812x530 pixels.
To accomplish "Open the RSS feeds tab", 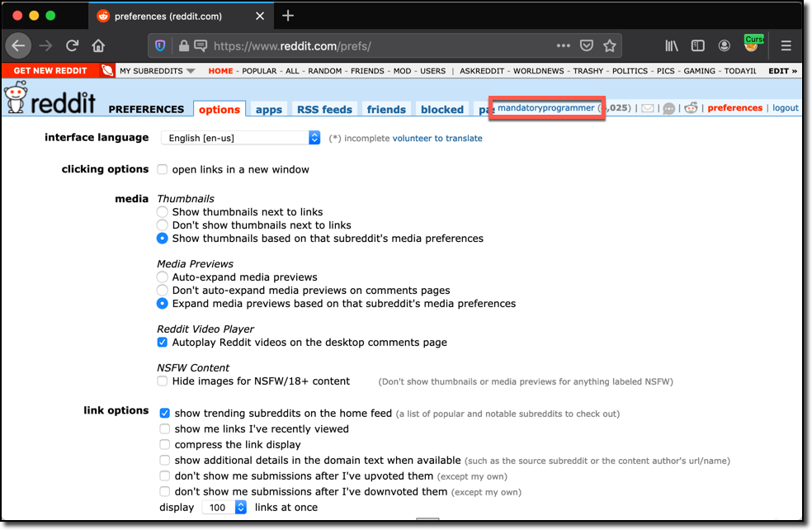I will [x=324, y=109].
